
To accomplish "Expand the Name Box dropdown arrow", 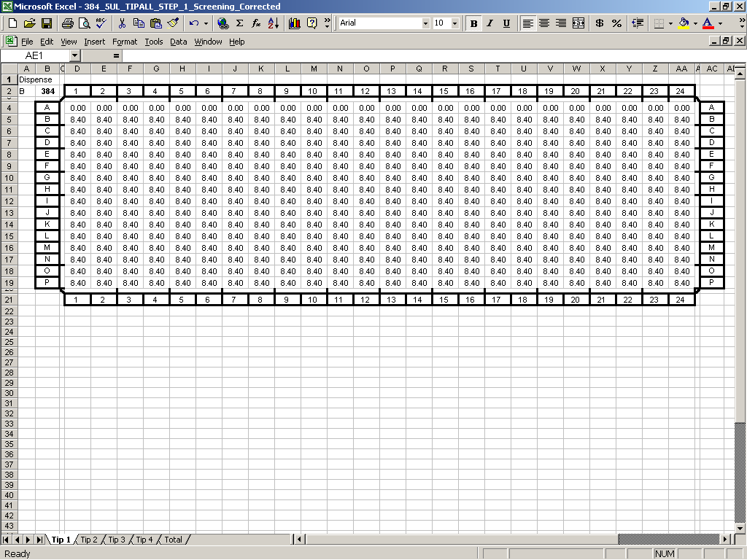I will click(x=74, y=55).
